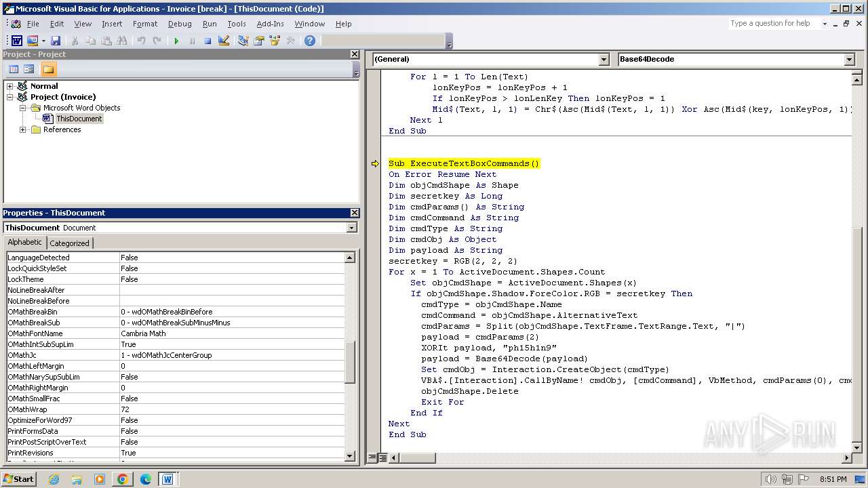This screenshot has width=868, height=488.
Task: Click the Type a question for help box
Action: (774, 24)
